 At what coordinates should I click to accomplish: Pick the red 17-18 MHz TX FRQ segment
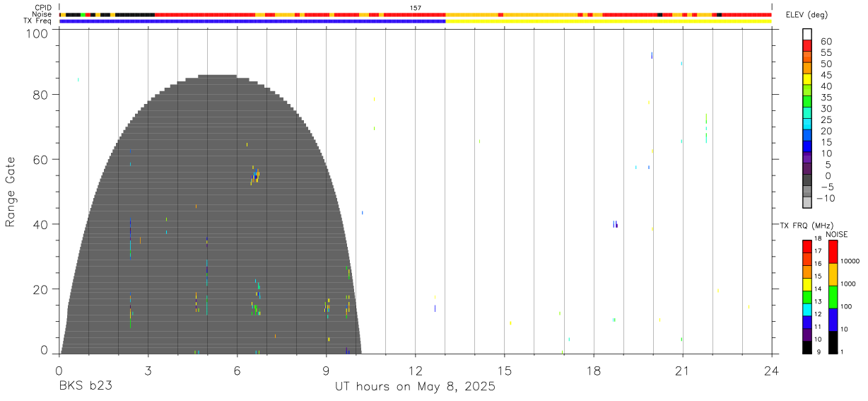click(807, 246)
